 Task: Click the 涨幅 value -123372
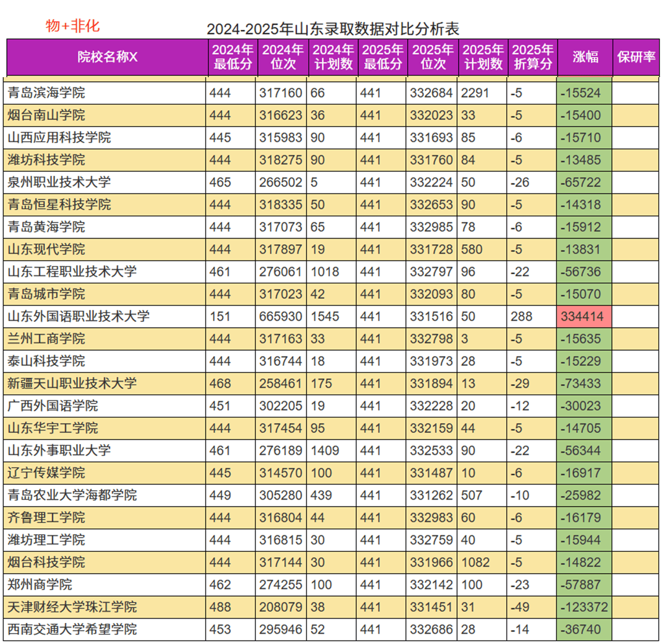click(584, 607)
